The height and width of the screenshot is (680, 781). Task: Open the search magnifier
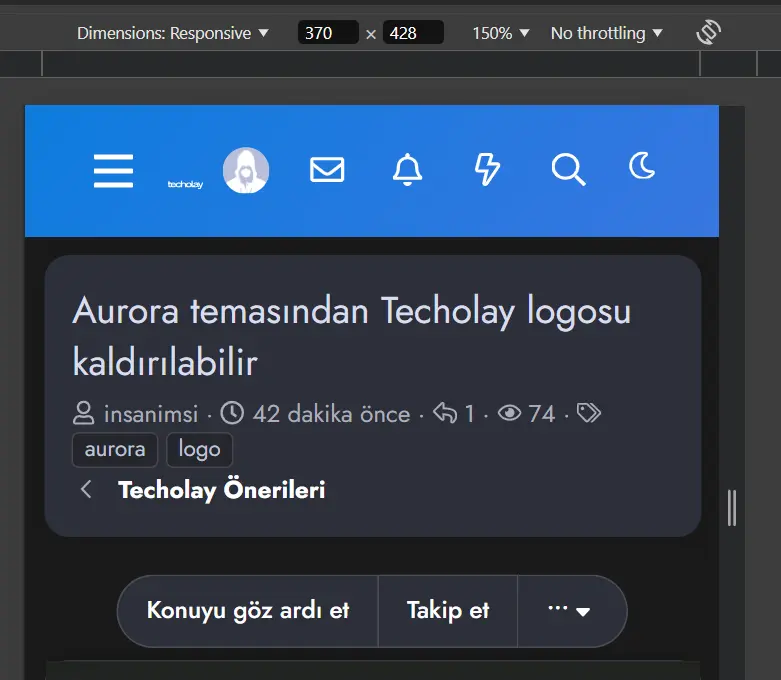tap(568, 169)
